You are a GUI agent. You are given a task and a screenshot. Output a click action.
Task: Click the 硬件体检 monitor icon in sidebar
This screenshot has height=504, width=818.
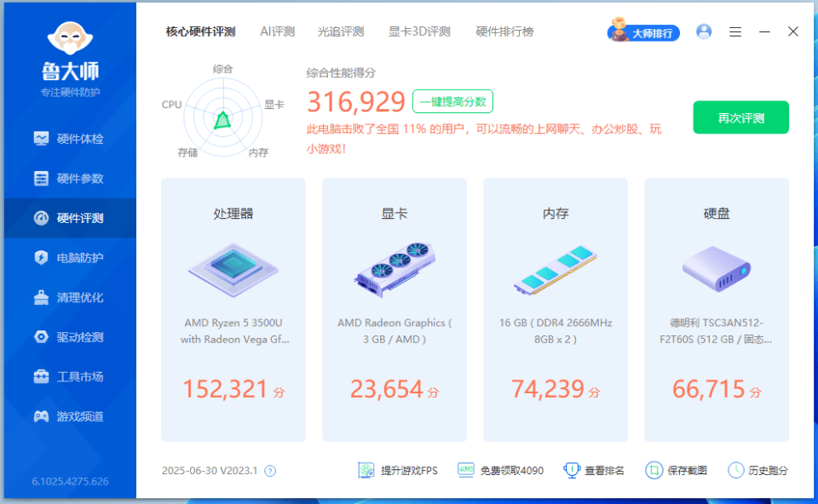[41, 139]
